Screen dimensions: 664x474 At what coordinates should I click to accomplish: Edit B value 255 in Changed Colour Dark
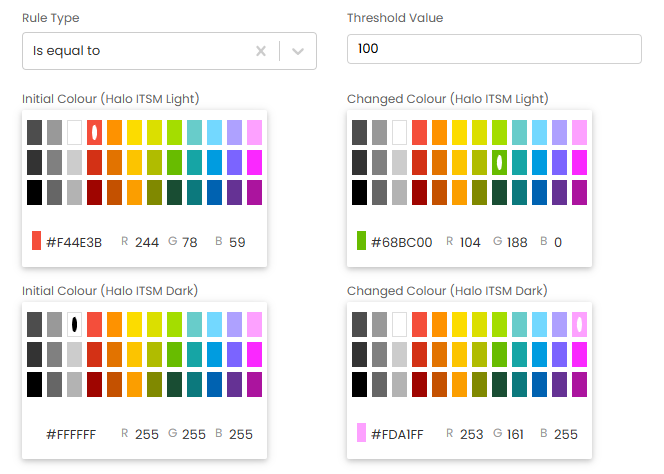566,434
